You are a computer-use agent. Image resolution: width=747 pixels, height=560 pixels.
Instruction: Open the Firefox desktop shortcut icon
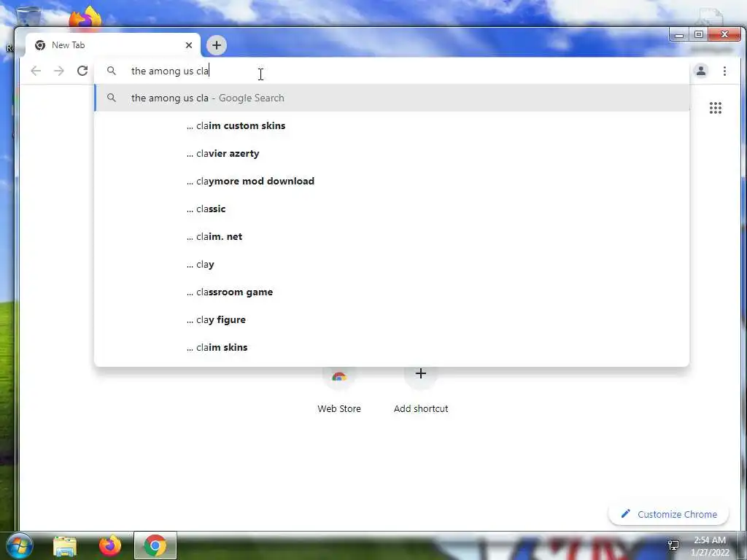click(86, 18)
